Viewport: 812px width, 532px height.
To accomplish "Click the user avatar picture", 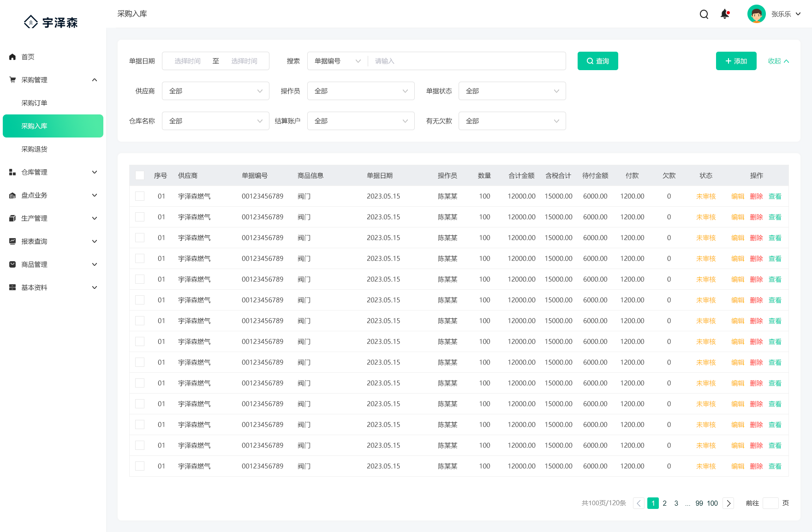I will (x=757, y=14).
